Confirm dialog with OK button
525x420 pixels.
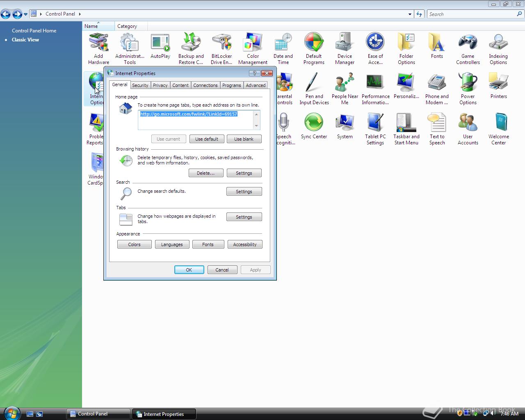(x=189, y=270)
